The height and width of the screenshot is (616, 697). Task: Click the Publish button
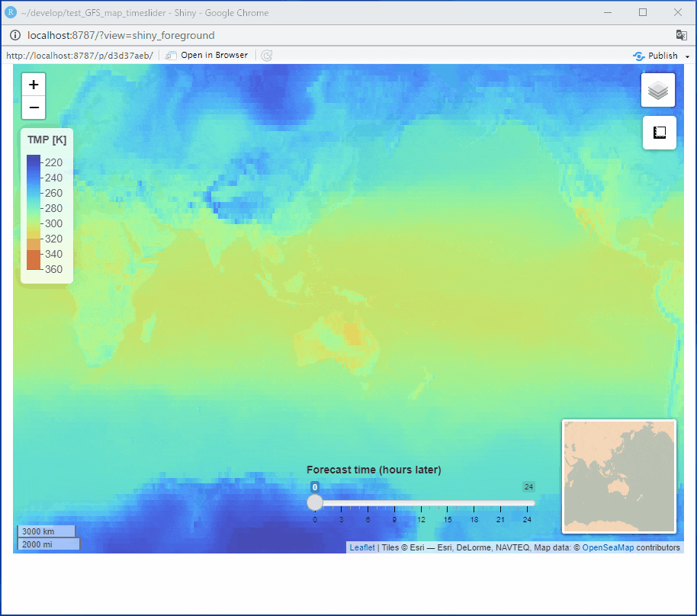point(656,56)
